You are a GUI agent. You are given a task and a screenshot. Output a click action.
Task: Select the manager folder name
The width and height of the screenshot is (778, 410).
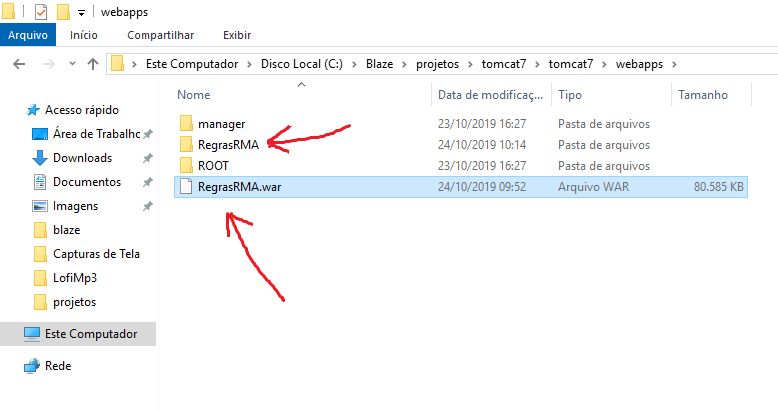221,124
